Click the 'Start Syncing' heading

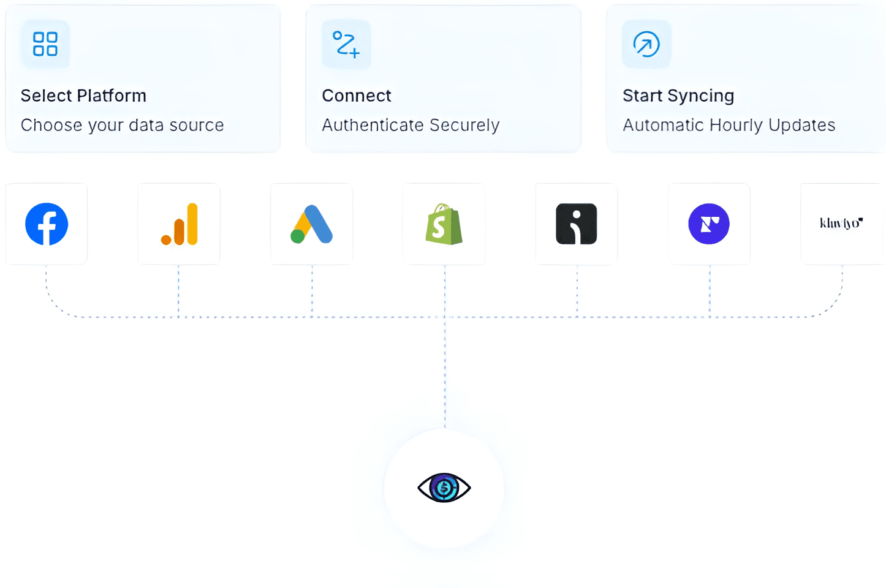(678, 96)
